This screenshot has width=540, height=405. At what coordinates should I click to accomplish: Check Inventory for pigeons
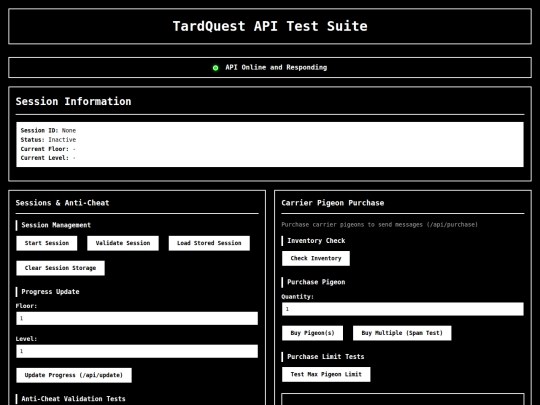coord(316,258)
